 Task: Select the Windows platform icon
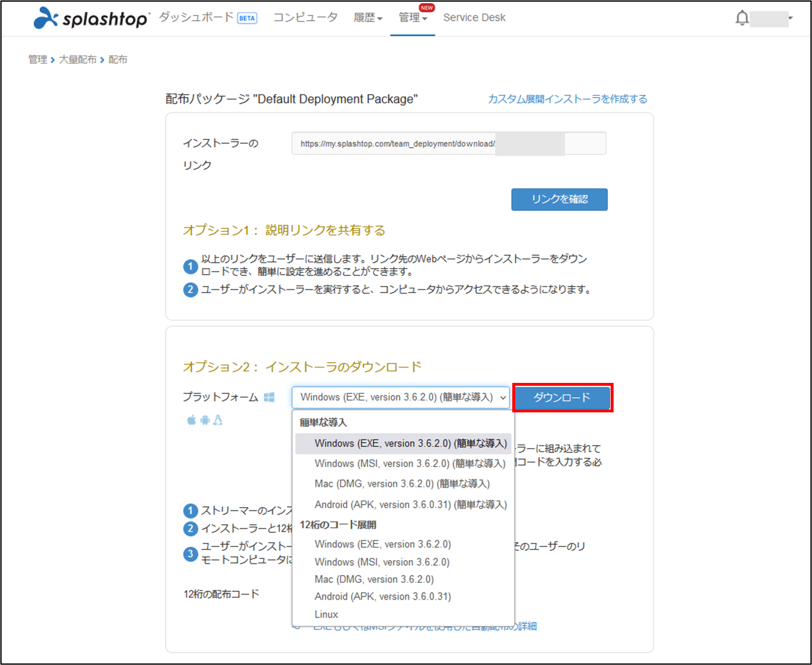pos(270,397)
